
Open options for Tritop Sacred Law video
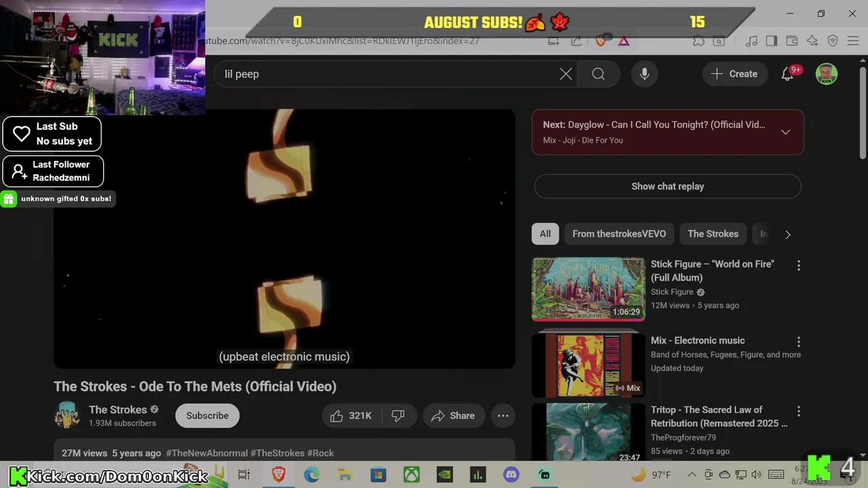click(798, 411)
